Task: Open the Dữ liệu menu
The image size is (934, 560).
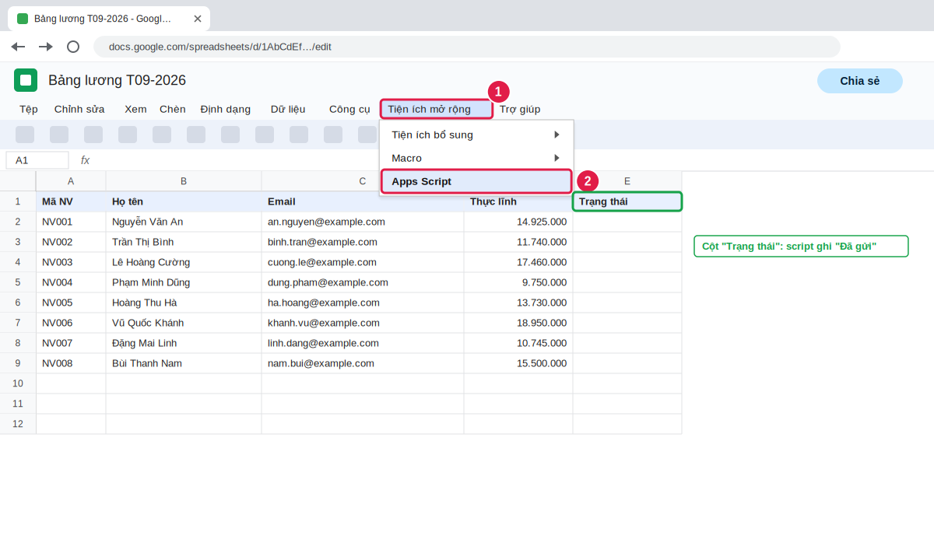Action: tap(288, 109)
